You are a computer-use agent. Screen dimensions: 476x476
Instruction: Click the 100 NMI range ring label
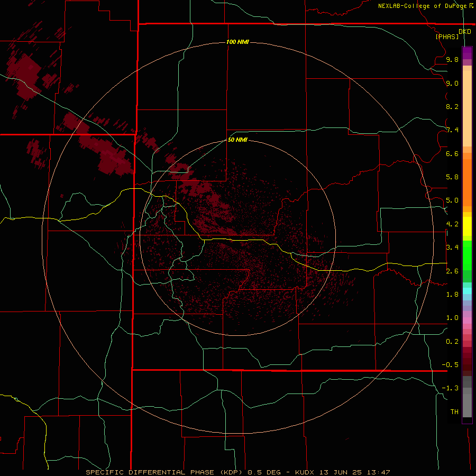tap(237, 42)
